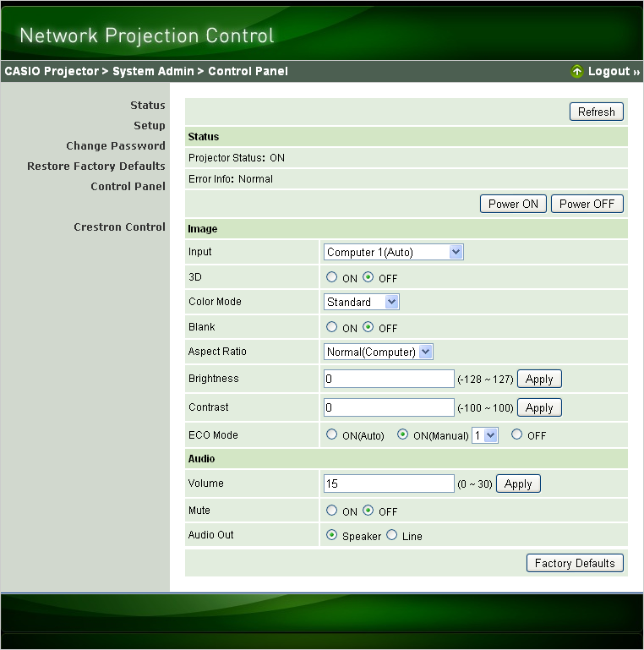Turn Blank ON

331,327
